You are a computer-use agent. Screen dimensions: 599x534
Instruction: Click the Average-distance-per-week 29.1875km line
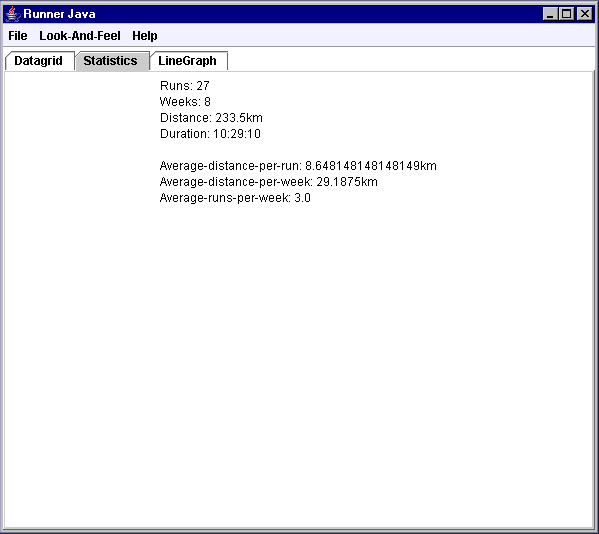[x=269, y=182]
